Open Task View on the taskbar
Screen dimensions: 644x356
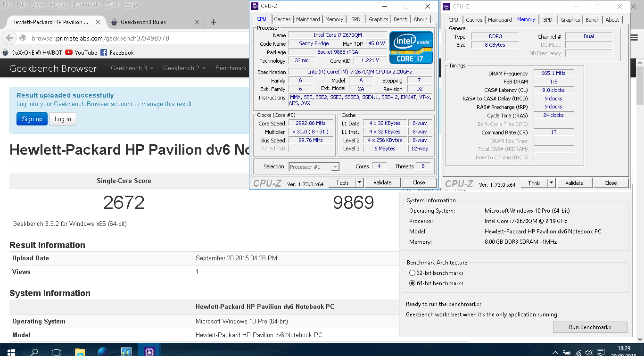coord(57,352)
